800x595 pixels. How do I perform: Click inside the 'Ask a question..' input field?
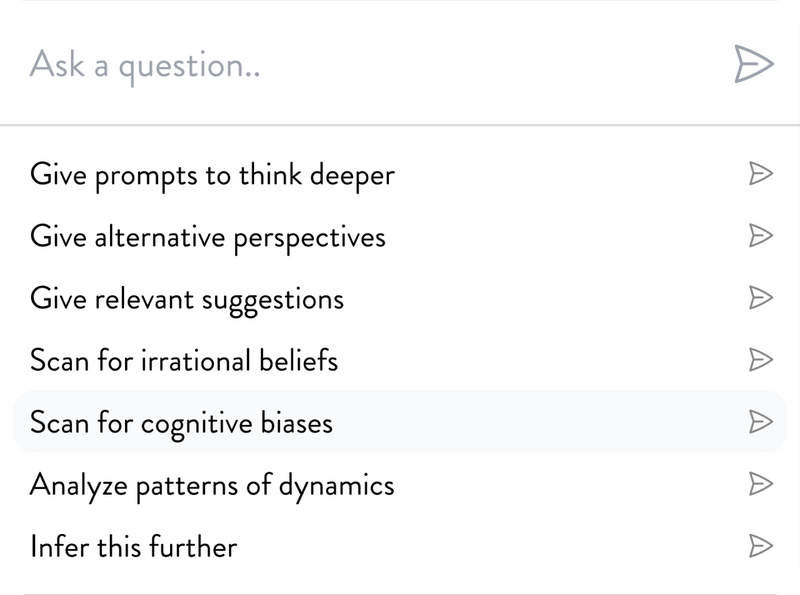click(300, 66)
